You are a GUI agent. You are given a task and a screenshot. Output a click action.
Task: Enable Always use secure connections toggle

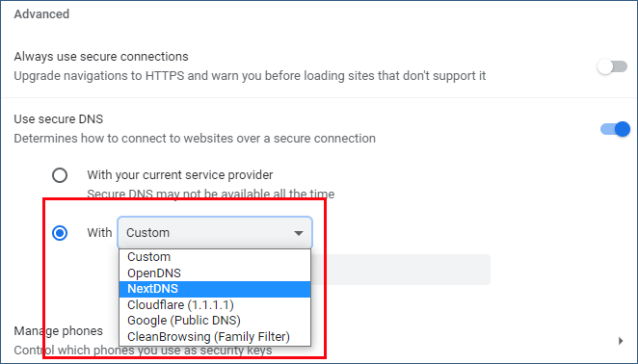point(612,66)
